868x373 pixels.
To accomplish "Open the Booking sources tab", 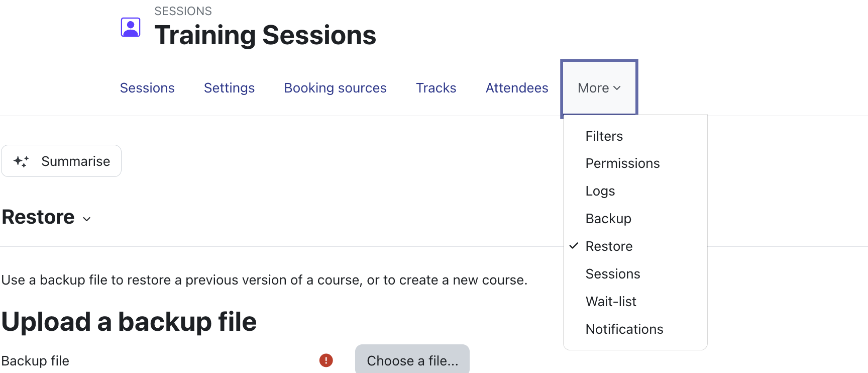I will (x=335, y=88).
